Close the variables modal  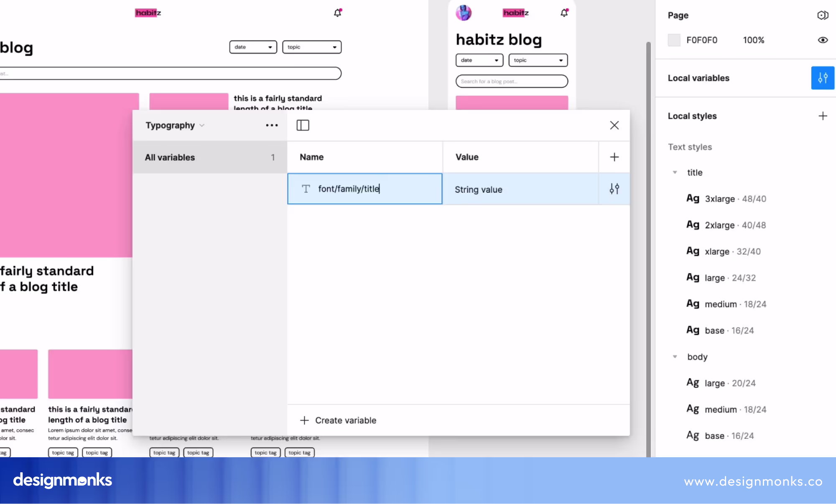click(x=614, y=125)
